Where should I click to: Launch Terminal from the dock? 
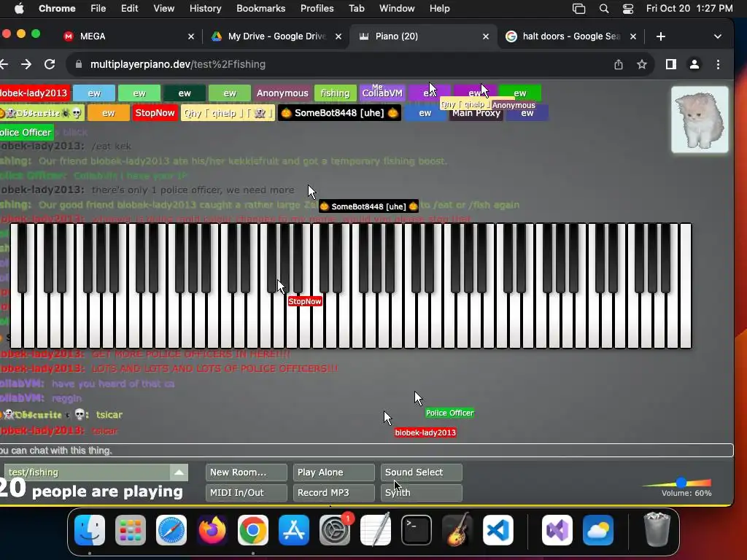(417, 530)
